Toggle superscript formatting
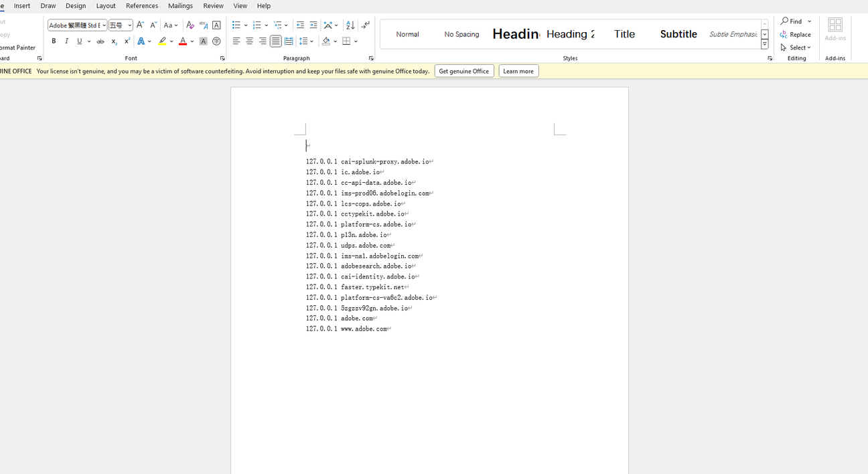868x474 pixels. pyautogui.click(x=127, y=42)
